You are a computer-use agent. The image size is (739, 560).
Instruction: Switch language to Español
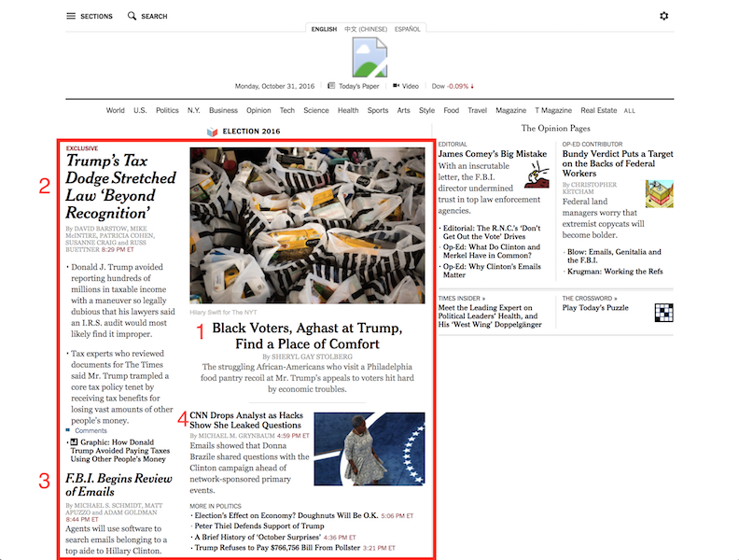408,29
